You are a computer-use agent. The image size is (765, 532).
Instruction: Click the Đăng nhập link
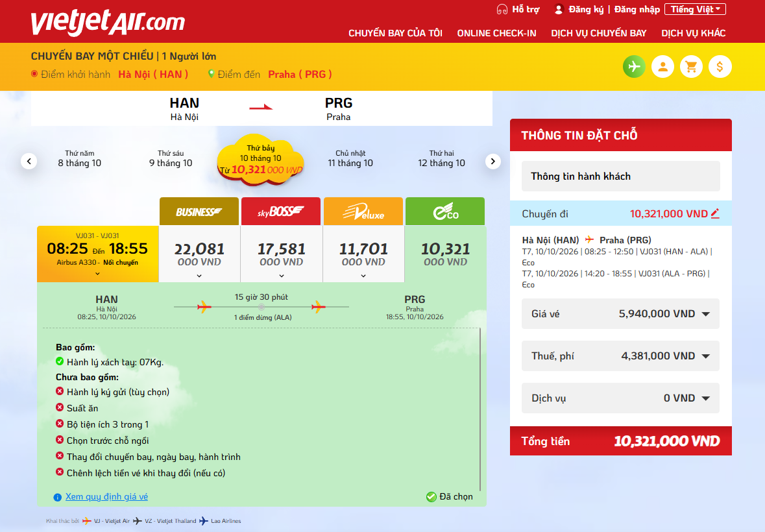click(x=637, y=9)
